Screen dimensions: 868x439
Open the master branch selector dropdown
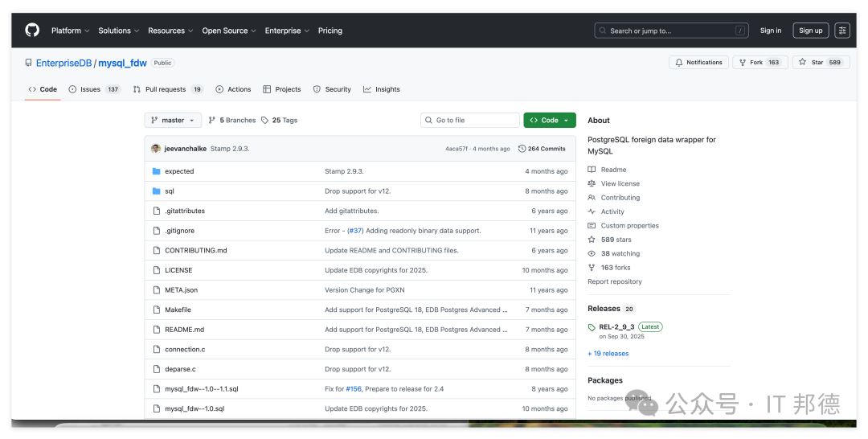(173, 120)
